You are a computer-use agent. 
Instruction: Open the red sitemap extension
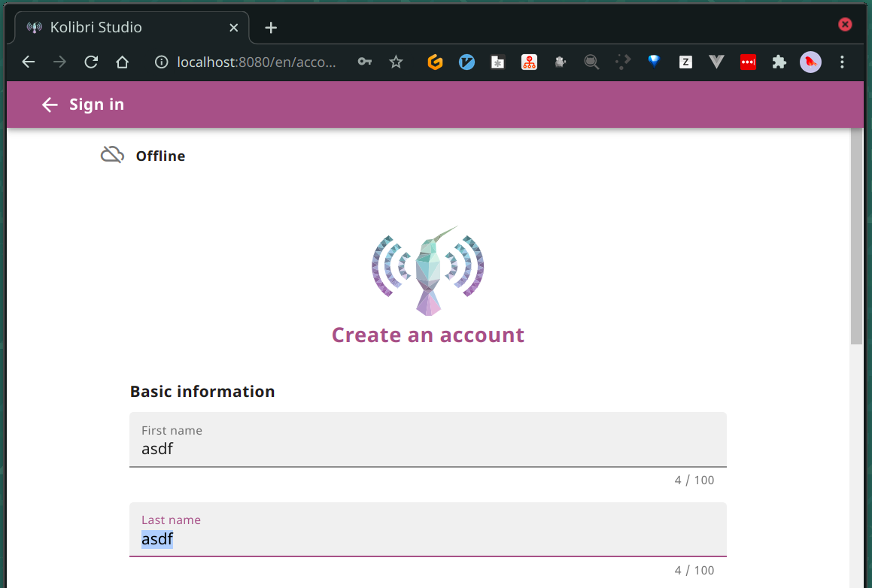529,62
